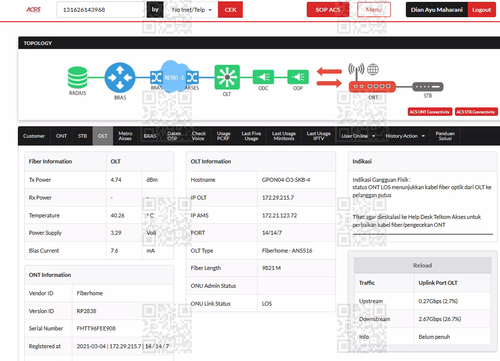Screen dimensions: 500x361
Task: Click the globe icon above ONT
Action: click(373, 69)
